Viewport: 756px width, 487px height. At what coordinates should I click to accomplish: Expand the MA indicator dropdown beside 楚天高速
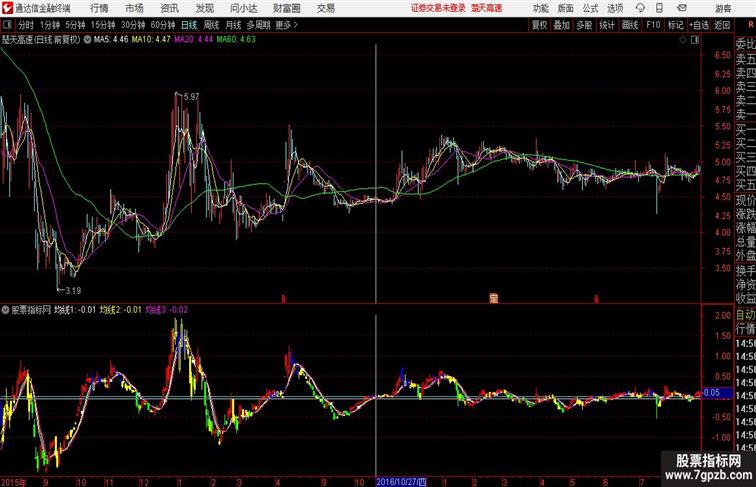coord(87,40)
